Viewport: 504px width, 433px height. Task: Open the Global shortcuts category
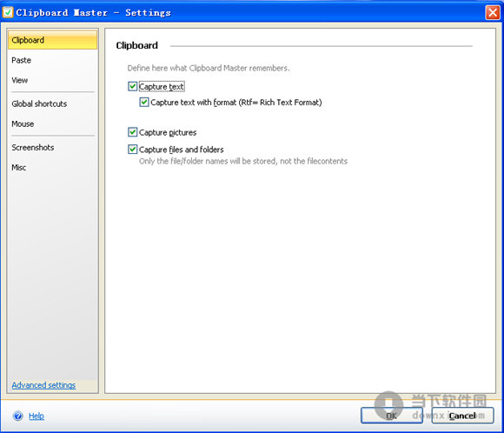tap(52, 103)
